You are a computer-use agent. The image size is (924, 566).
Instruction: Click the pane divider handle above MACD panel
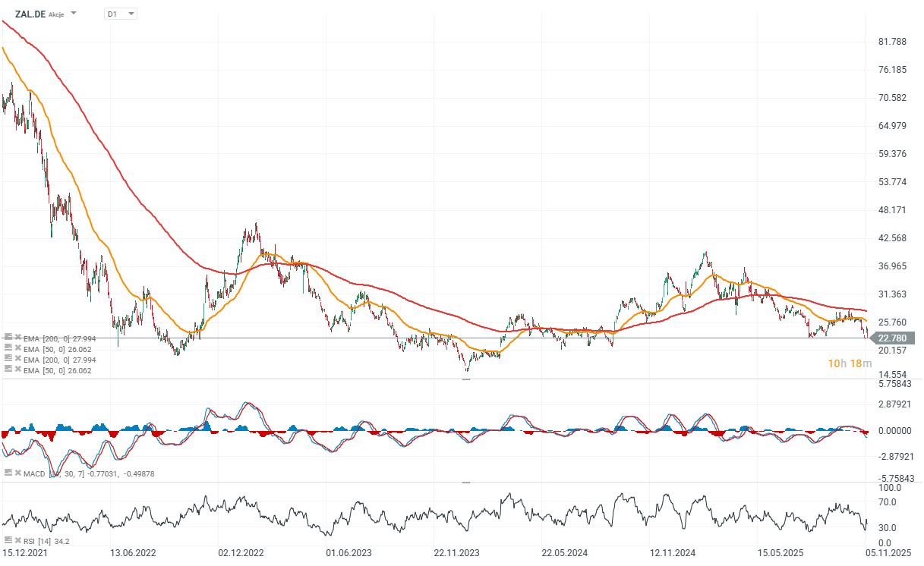click(466, 379)
